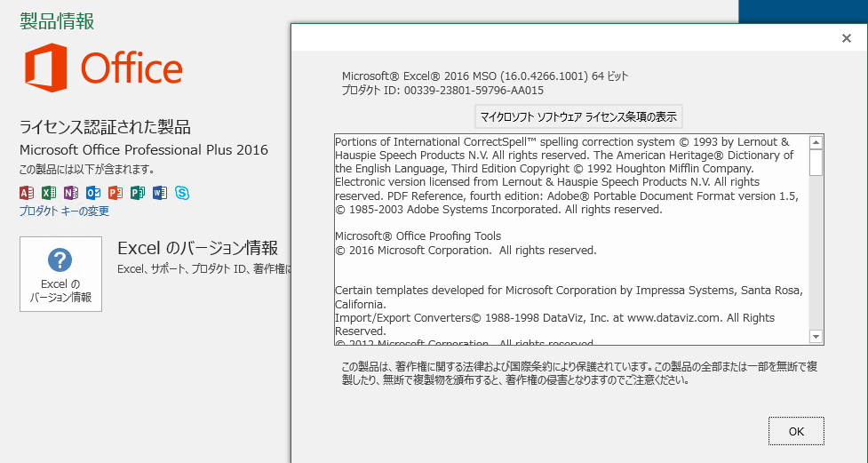Click the PowerPoint app icon
Screen dimensions: 868x463
point(115,193)
